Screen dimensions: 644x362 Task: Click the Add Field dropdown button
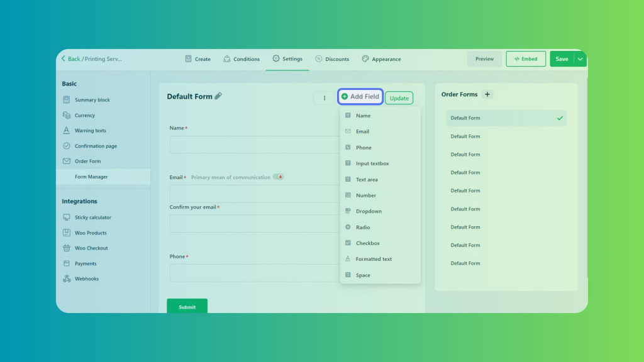click(360, 97)
